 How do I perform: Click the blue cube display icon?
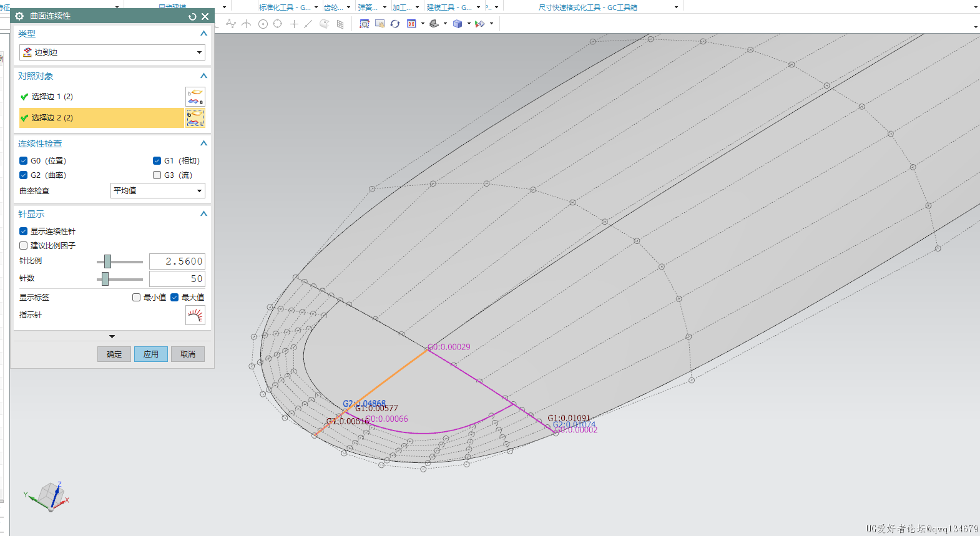458,24
